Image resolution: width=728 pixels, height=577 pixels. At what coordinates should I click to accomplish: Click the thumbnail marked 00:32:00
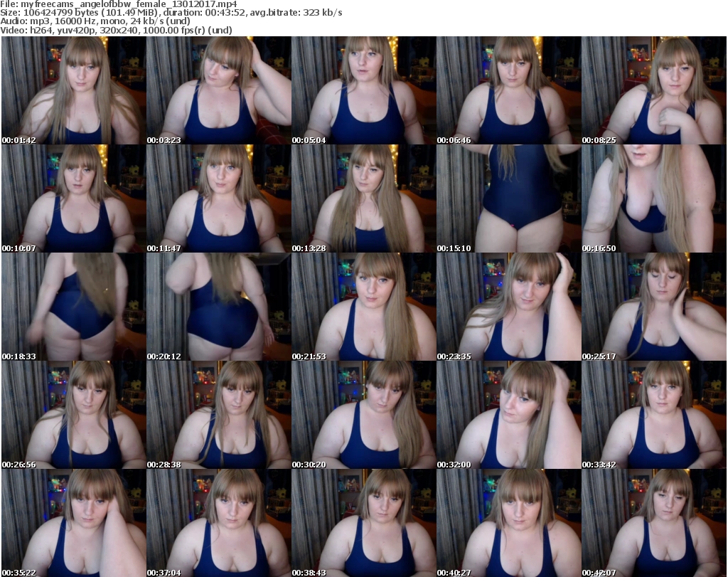[x=508, y=415]
